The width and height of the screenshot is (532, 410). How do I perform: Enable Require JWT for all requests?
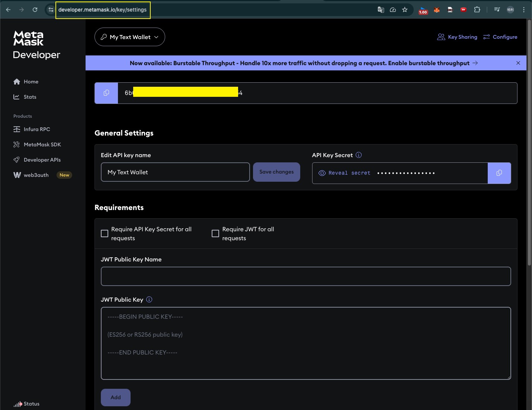[215, 233]
